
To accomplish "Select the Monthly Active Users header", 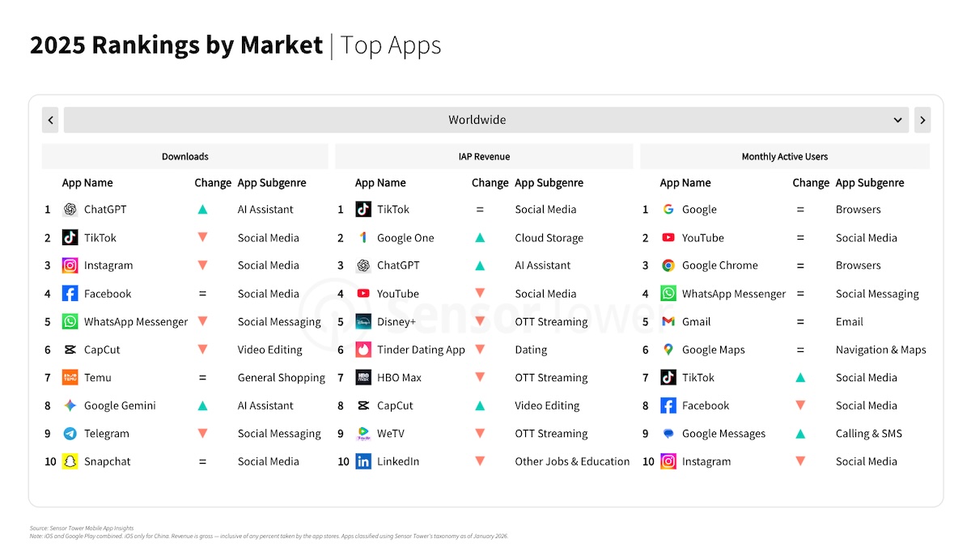I will pyautogui.click(x=784, y=156).
